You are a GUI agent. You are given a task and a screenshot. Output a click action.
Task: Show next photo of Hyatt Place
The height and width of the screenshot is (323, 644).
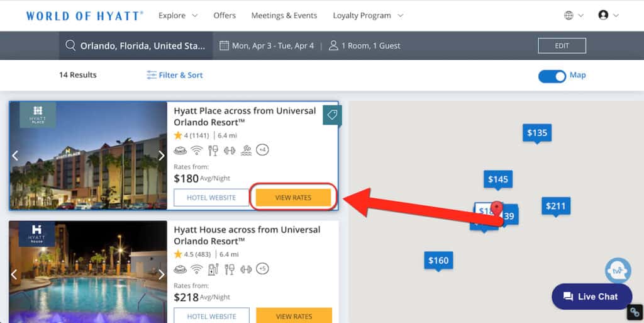tap(161, 156)
